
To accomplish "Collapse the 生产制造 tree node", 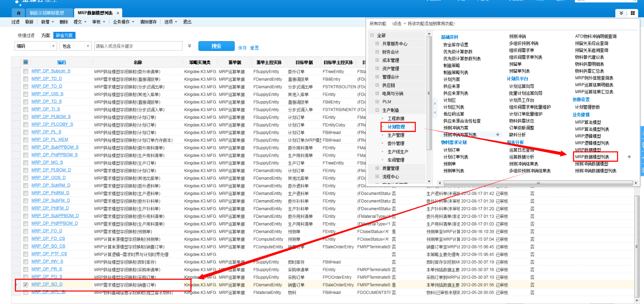I will 377,110.
